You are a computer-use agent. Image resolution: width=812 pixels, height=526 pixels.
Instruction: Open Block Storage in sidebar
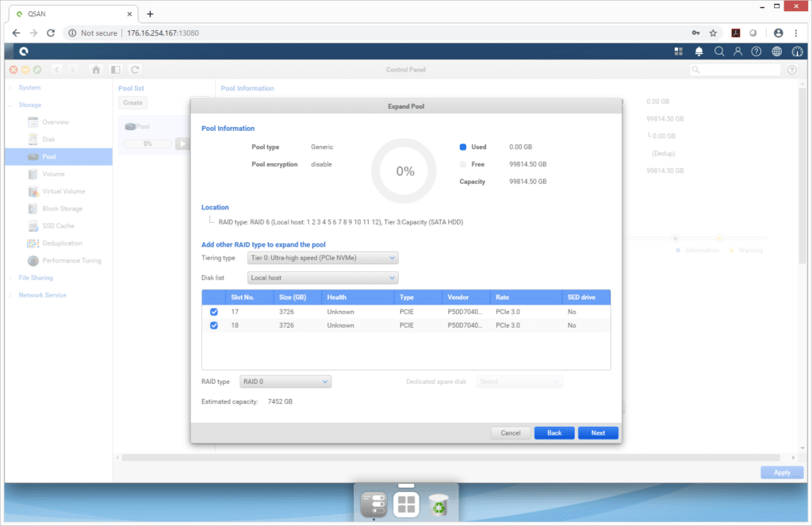62,209
